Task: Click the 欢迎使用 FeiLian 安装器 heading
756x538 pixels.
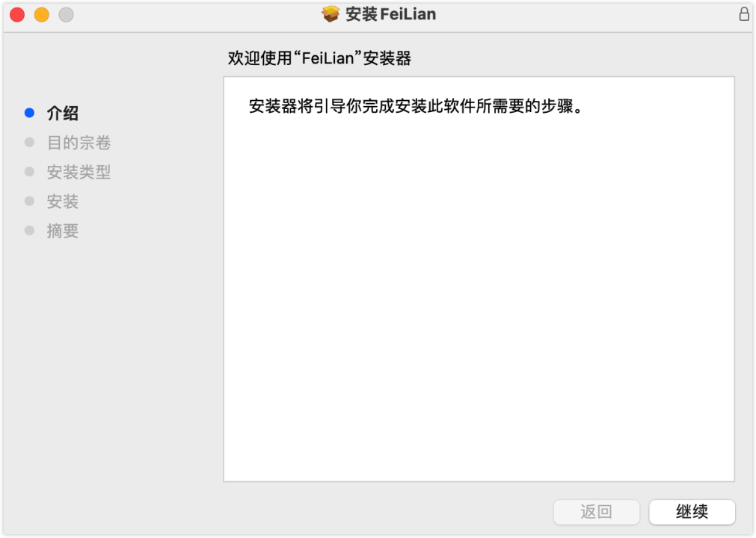Action: 319,58
